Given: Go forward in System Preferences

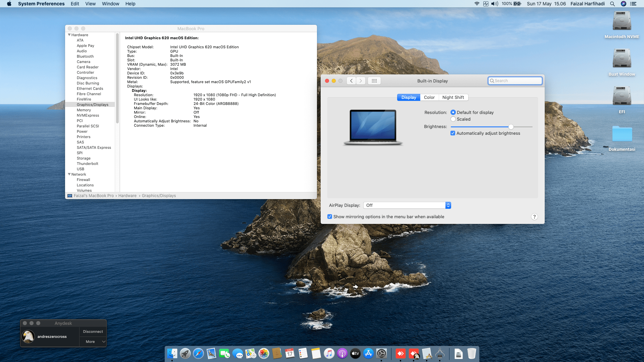Looking at the screenshot, I should [x=361, y=81].
